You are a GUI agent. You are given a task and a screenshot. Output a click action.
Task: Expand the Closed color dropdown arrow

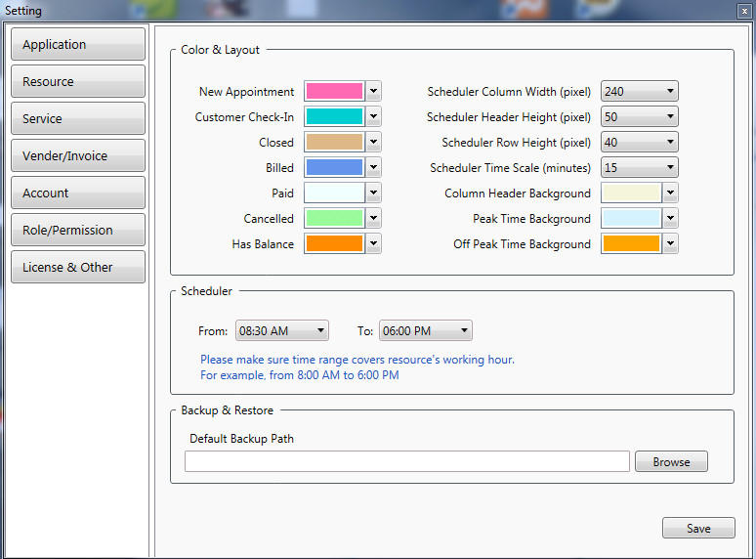(374, 143)
